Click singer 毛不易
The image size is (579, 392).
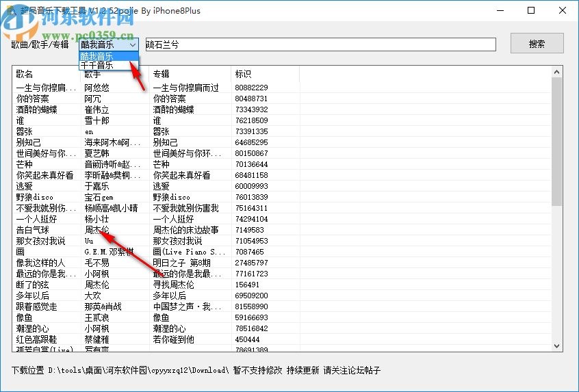pos(96,263)
